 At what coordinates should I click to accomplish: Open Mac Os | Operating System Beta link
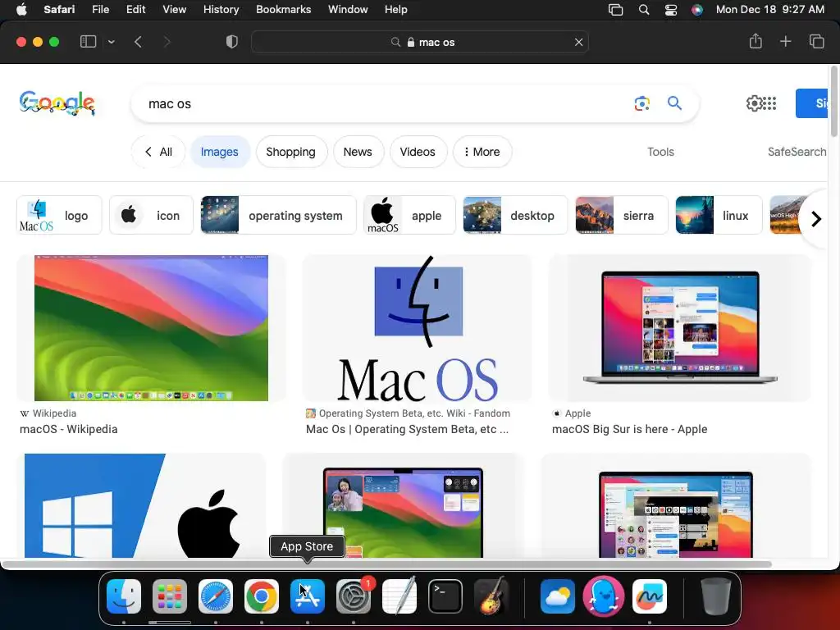[x=407, y=429]
